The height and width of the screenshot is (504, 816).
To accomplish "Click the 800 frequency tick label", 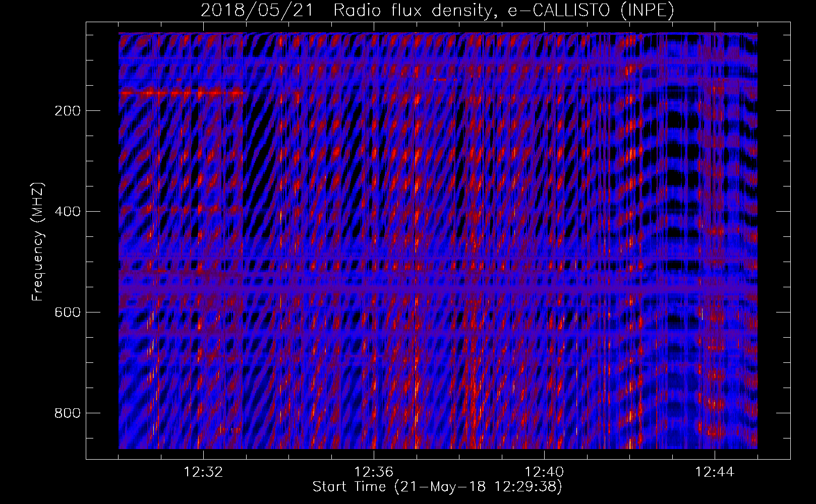I will tap(68, 413).
